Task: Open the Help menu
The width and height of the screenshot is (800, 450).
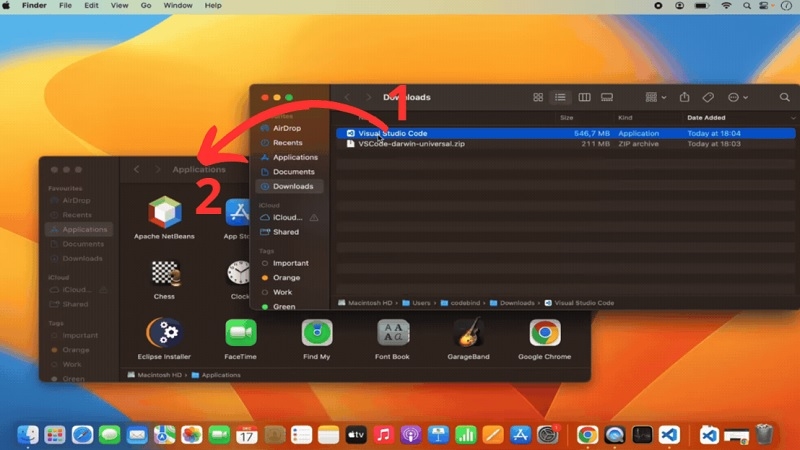Action: (213, 6)
